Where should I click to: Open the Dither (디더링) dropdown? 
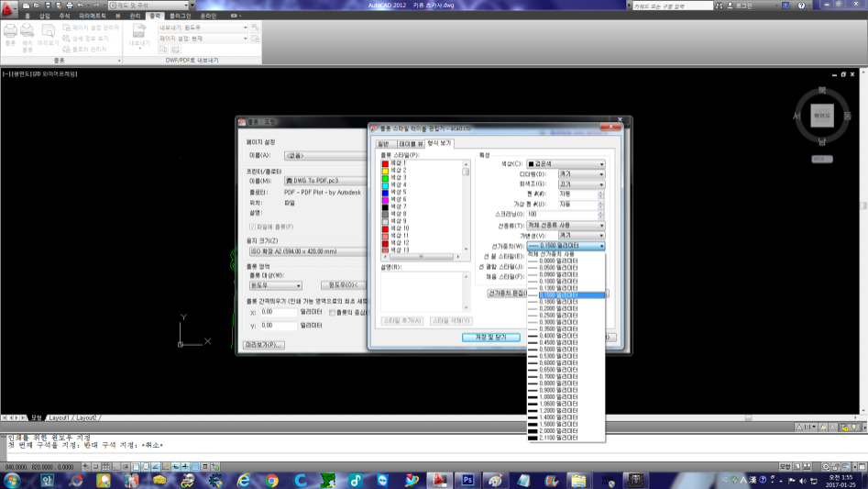tap(581, 174)
